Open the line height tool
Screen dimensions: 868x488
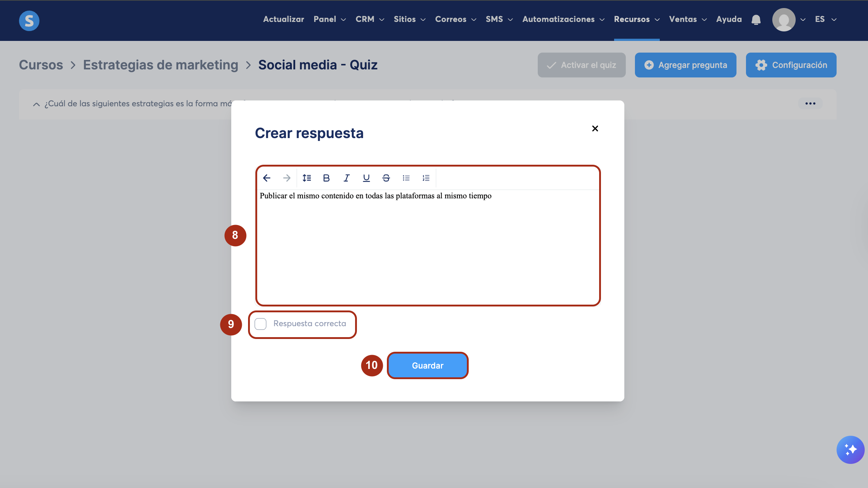click(x=307, y=178)
